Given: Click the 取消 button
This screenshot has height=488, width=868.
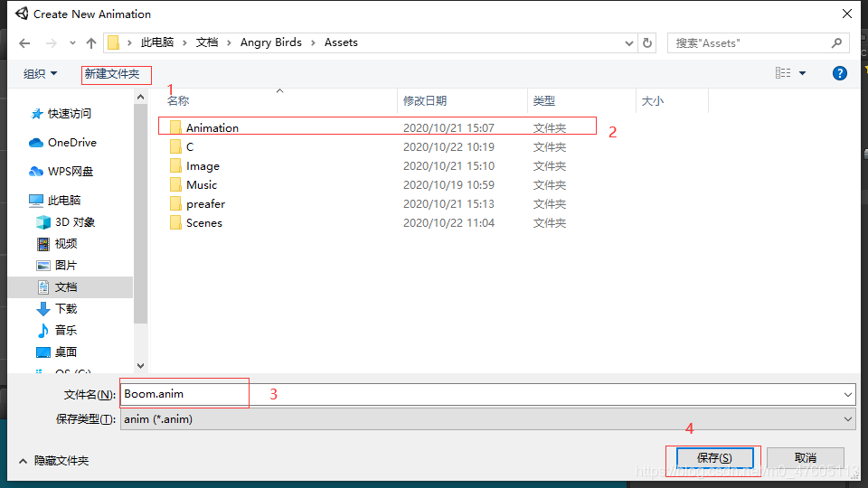Looking at the screenshot, I should click(806, 458).
